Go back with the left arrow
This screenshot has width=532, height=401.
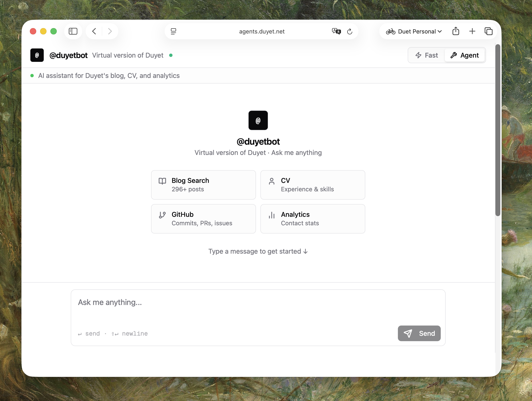pyautogui.click(x=94, y=31)
